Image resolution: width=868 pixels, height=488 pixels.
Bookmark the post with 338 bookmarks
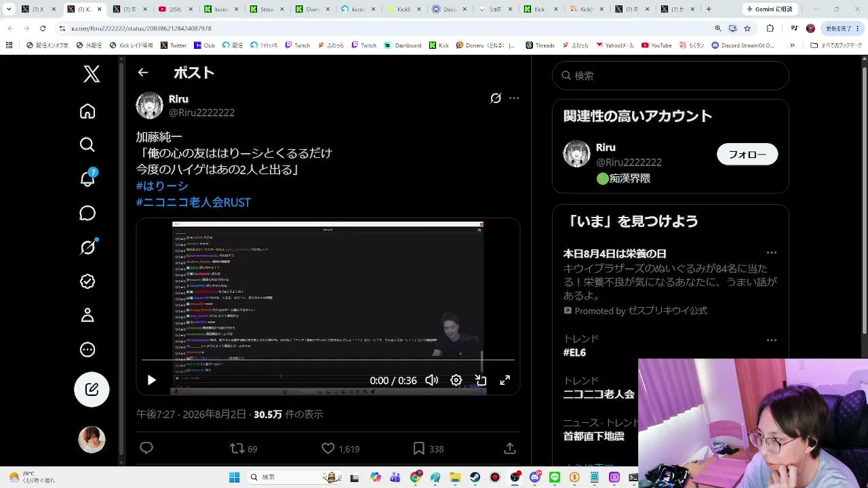point(428,449)
